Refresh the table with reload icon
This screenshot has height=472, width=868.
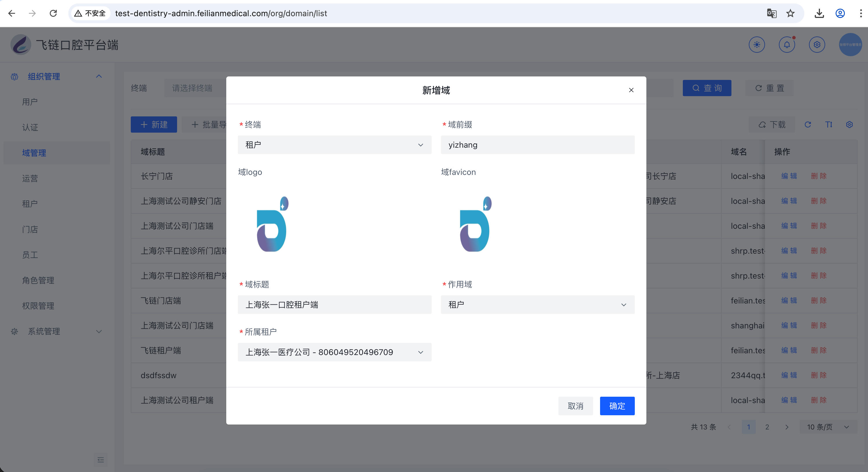coord(808,125)
